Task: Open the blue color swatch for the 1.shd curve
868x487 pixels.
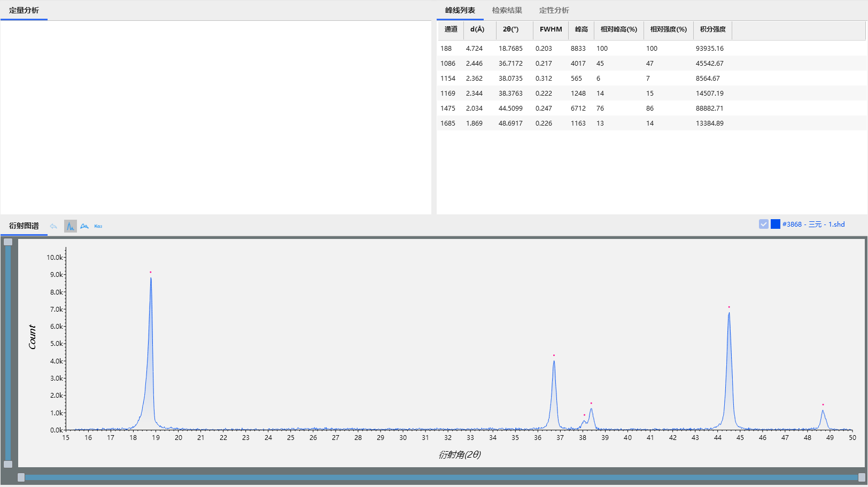Action: pos(775,224)
